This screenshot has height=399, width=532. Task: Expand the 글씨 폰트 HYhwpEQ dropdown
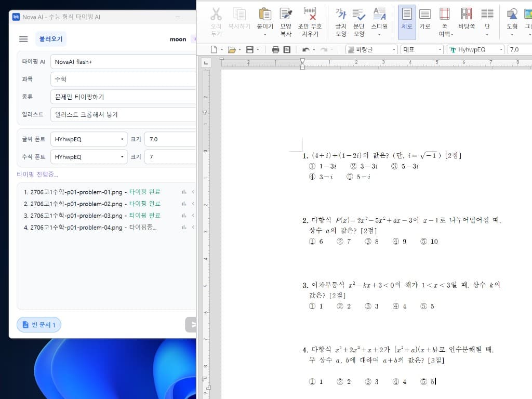pyautogui.click(x=89, y=139)
